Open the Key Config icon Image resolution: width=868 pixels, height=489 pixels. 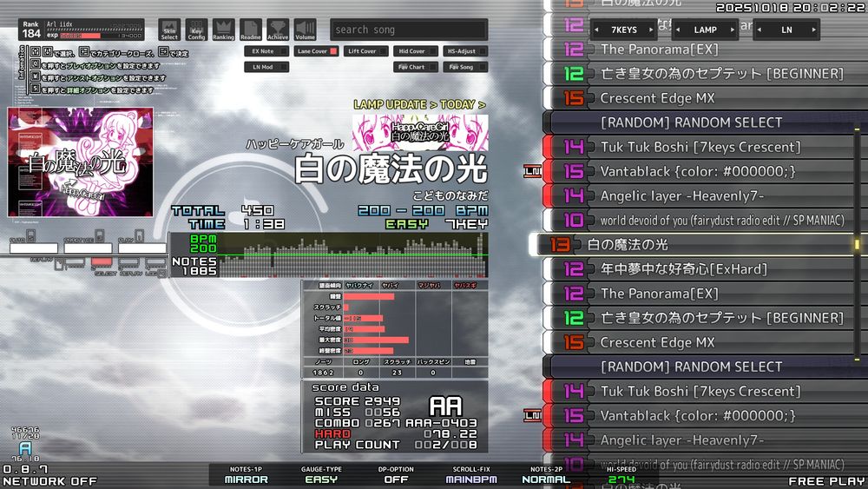pyautogui.click(x=196, y=30)
